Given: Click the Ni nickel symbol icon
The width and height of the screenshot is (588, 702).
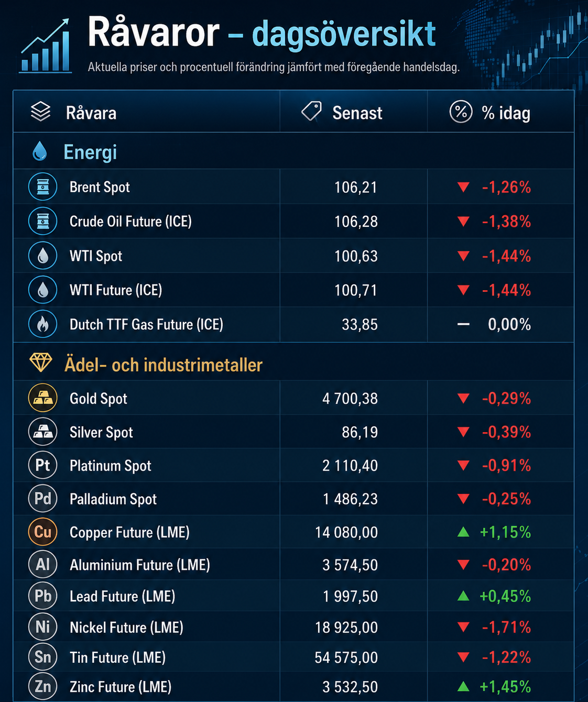Looking at the screenshot, I should click(x=42, y=627).
